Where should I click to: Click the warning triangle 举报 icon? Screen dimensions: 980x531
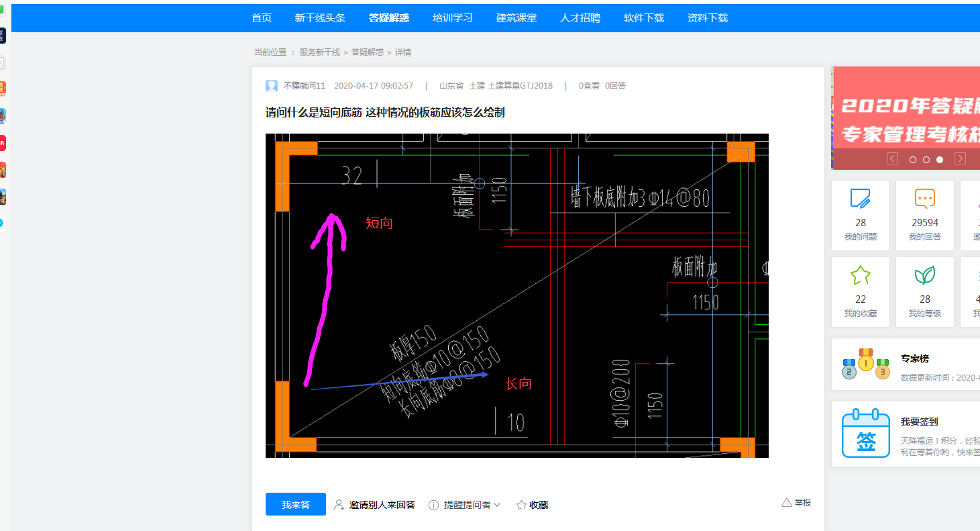[x=787, y=502]
